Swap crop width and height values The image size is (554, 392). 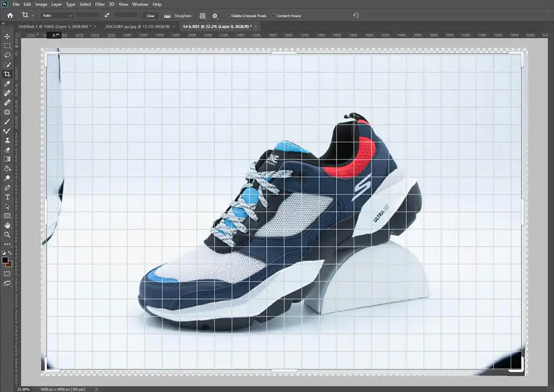107,15
